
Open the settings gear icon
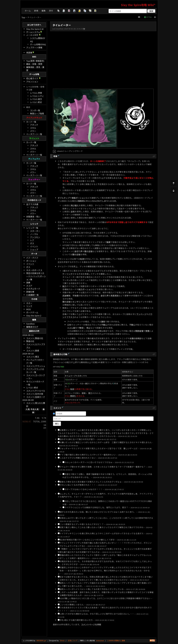pos(155,17)
